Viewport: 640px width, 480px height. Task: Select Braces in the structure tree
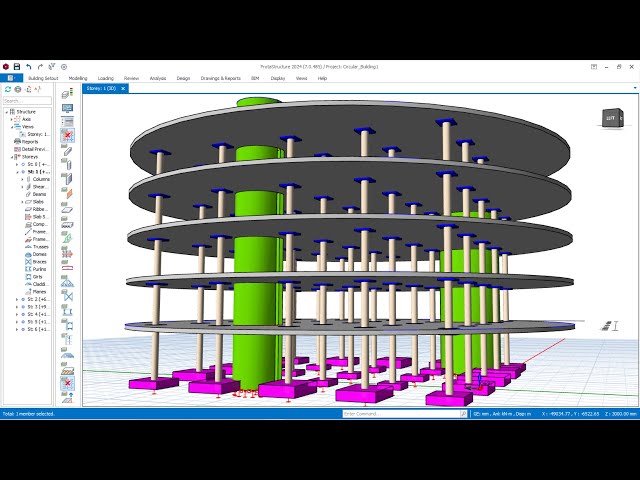pos(39,262)
